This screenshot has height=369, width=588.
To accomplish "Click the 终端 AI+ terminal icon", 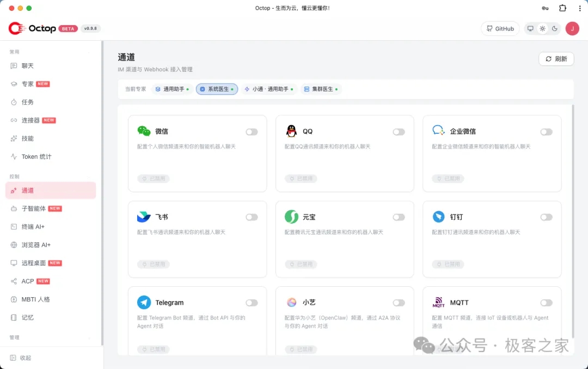I will click(14, 226).
